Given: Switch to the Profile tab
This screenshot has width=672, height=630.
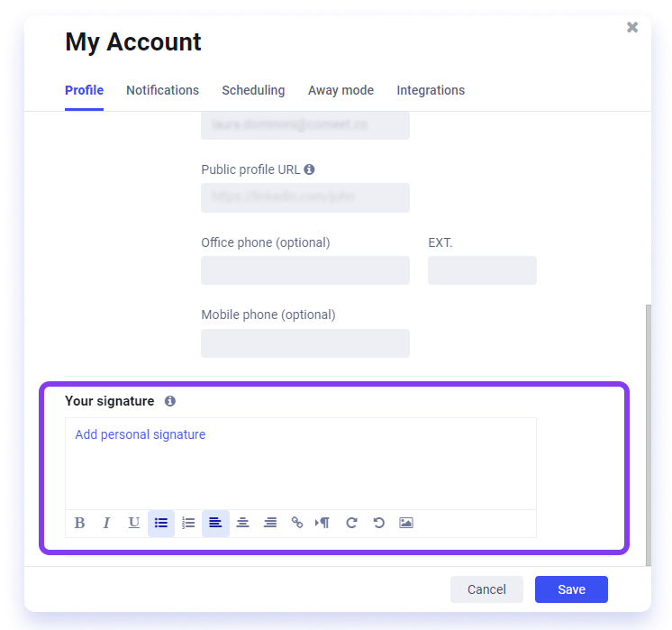Looking at the screenshot, I should coord(84,90).
